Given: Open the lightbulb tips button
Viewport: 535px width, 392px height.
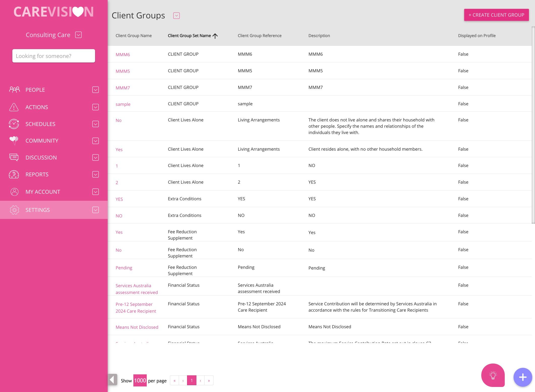Looking at the screenshot, I should [x=493, y=375].
